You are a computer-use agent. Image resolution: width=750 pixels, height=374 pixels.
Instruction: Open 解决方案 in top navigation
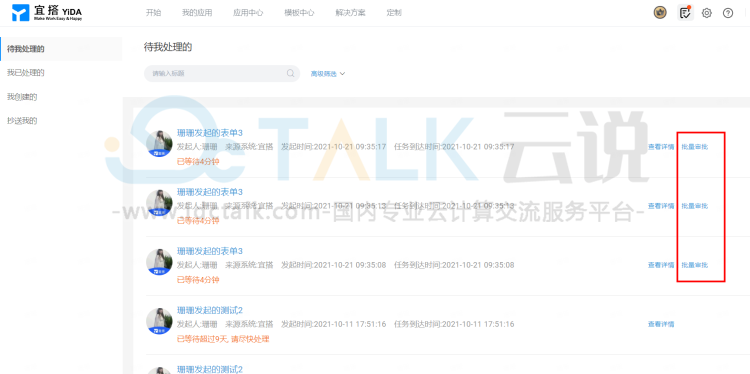point(351,13)
